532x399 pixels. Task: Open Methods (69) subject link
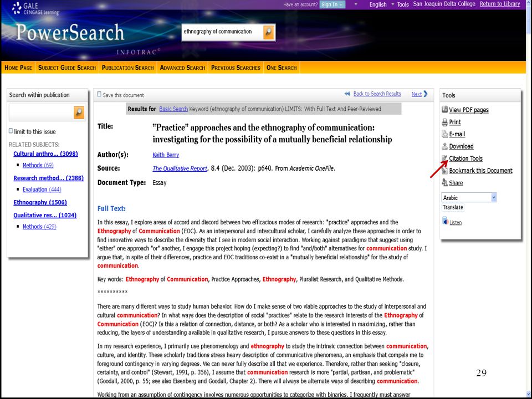38,165
